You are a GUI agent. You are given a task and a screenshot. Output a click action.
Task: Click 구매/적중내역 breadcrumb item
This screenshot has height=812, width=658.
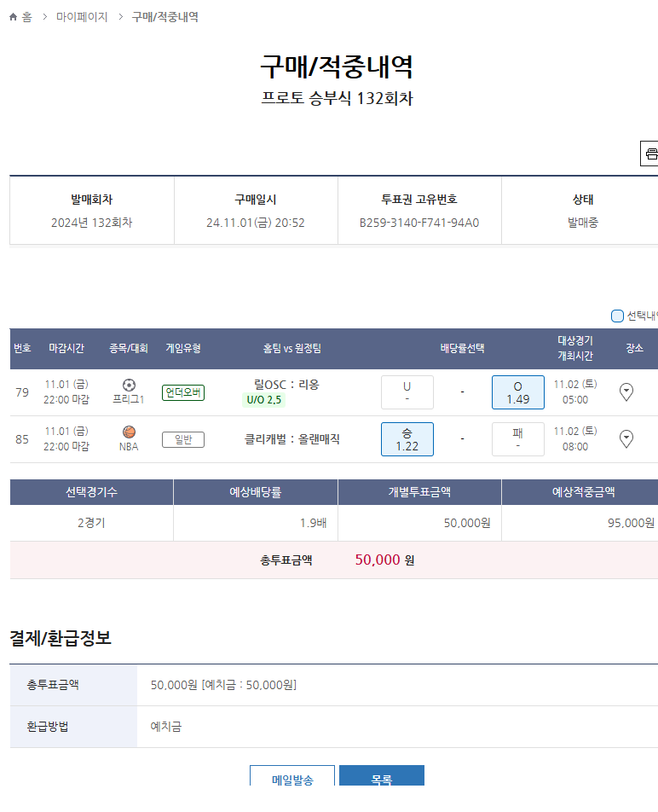coord(164,17)
